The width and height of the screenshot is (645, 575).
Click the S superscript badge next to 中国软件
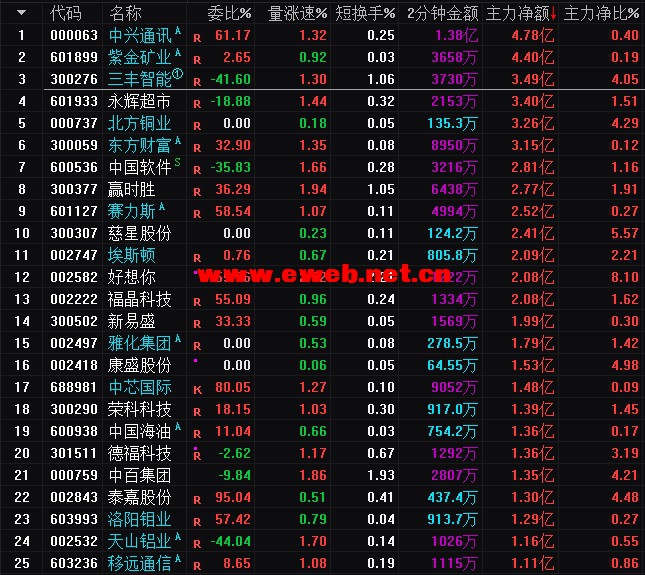[x=177, y=162]
